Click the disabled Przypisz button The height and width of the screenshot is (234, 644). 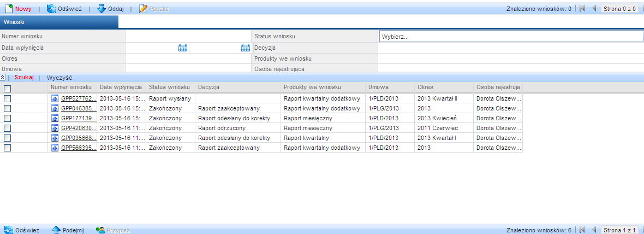(113, 230)
